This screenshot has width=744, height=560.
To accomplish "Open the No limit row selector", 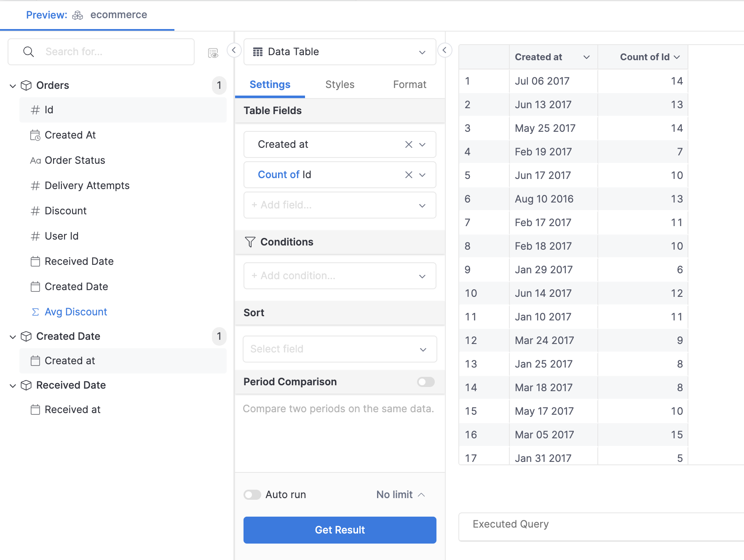I will (400, 495).
